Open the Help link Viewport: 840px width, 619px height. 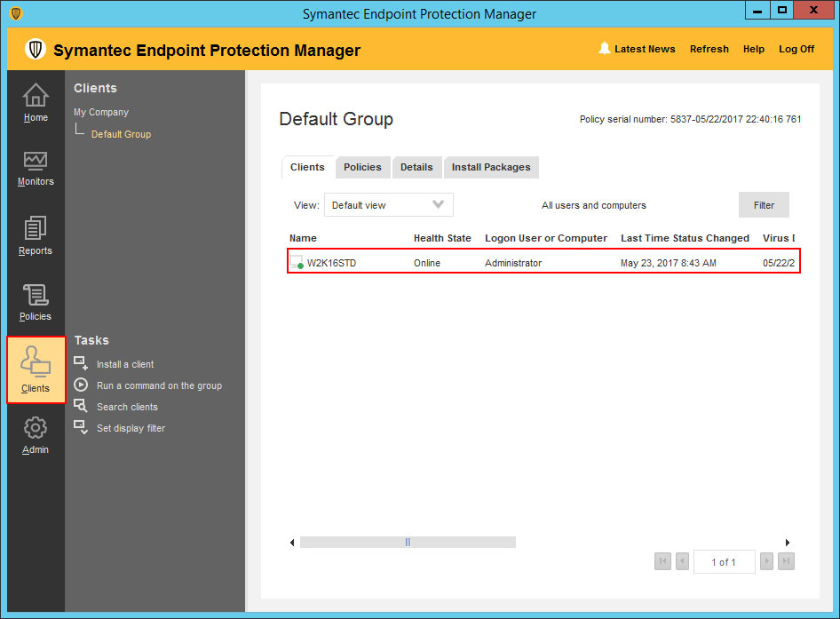point(754,49)
